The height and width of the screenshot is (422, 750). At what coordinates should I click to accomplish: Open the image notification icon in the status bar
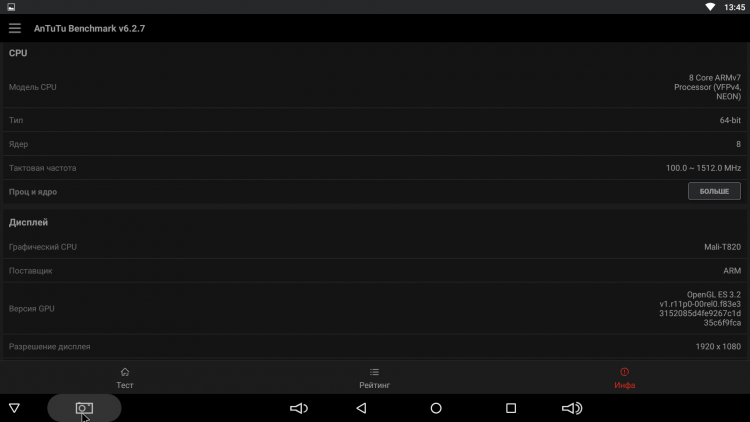coord(11,7)
